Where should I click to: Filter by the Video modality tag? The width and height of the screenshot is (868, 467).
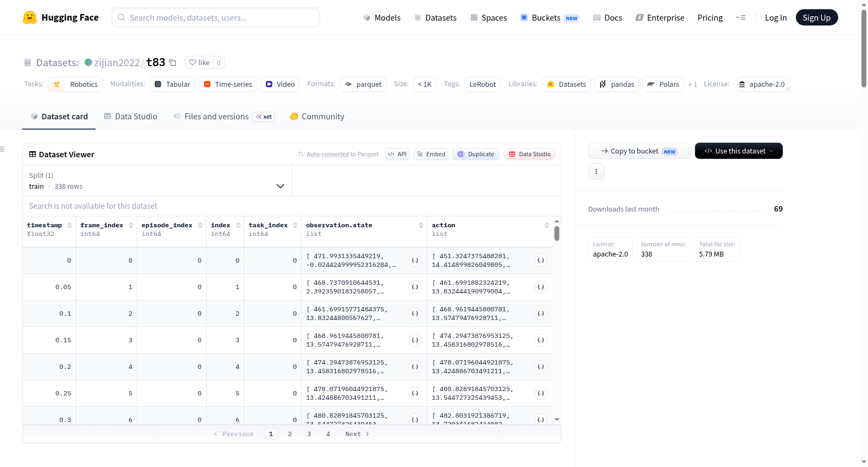click(280, 84)
